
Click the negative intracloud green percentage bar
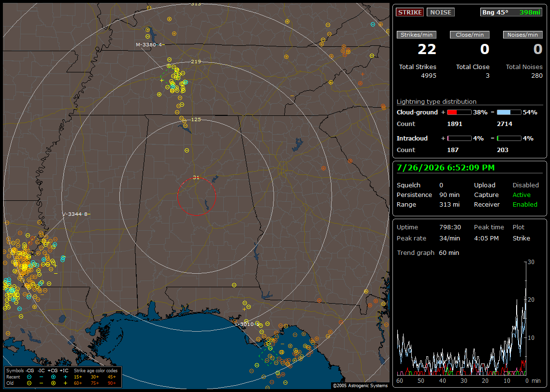pyautogui.click(x=509, y=139)
